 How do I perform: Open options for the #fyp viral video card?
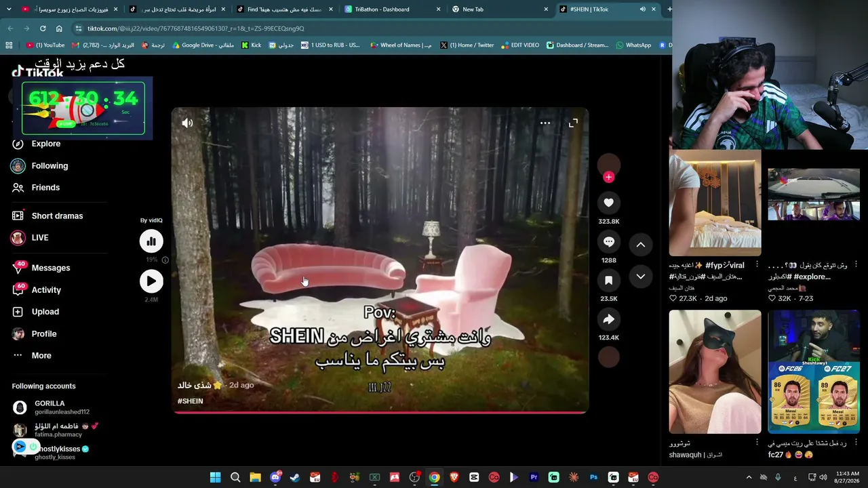[757, 264]
